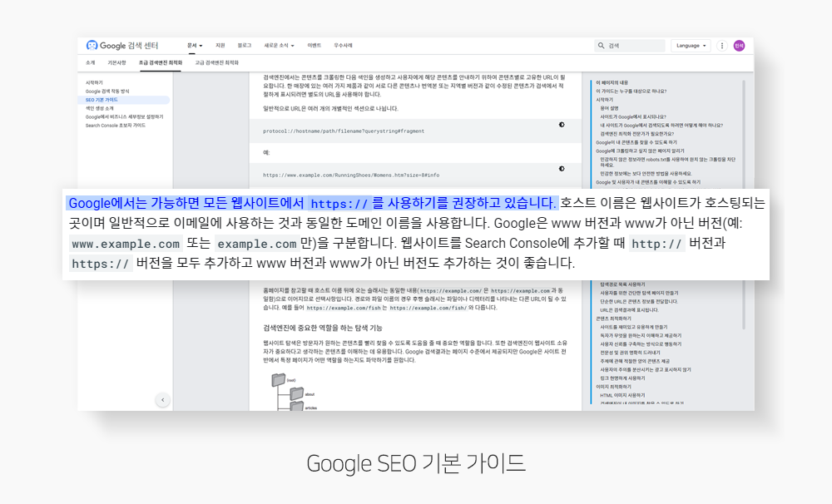Jump to 이 가이드는 누구를 대상으로 하나요? section
832x504 pixels.
click(x=631, y=91)
